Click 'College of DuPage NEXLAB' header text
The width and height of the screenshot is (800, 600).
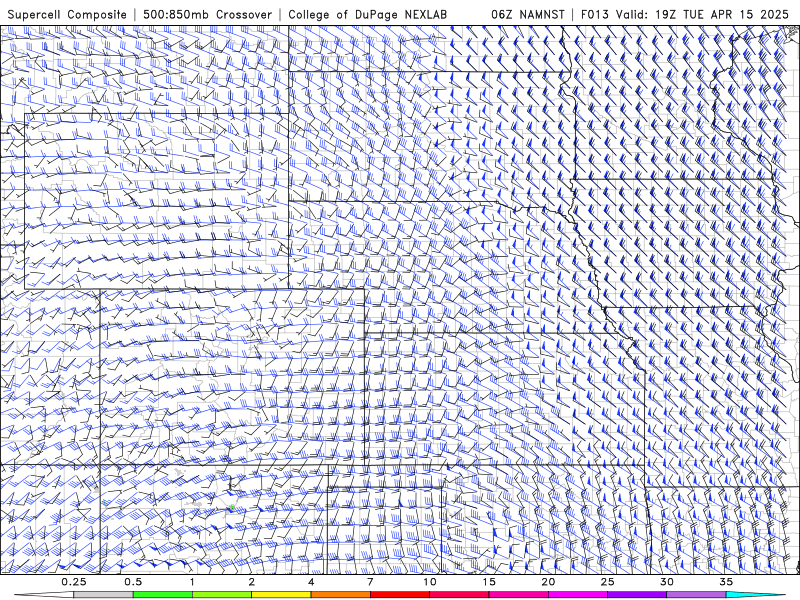pos(367,14)
